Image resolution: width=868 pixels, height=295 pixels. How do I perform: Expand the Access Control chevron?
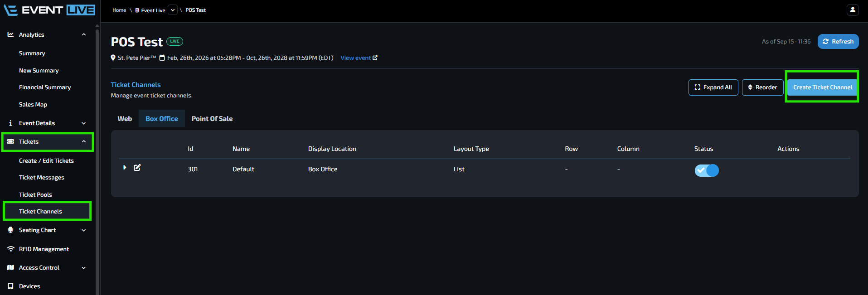84,268
